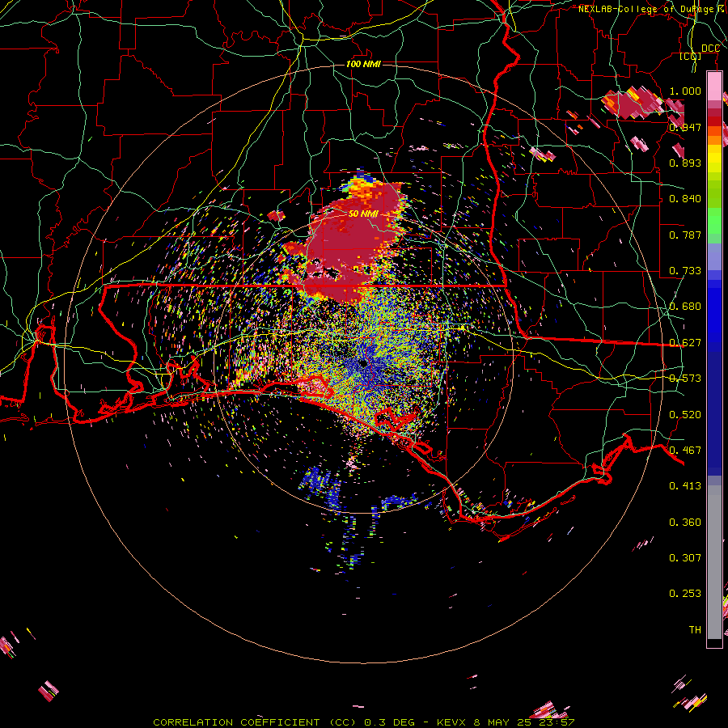Select the 0.360 scale value

pyautogui.click(x=685, y=523)
